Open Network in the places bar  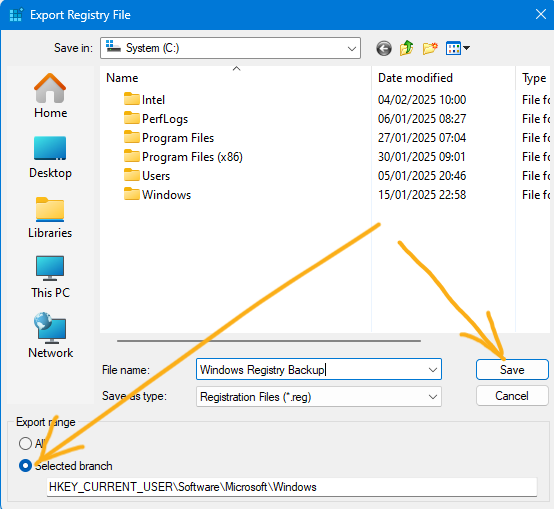point(50,336)
